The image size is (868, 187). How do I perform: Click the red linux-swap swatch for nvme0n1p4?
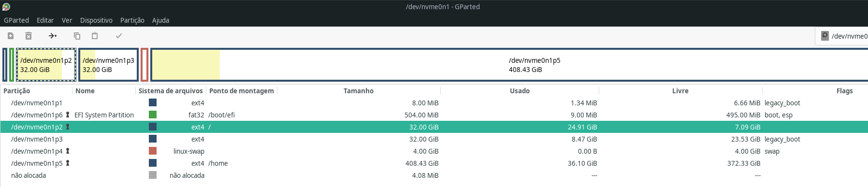[153, 151]
